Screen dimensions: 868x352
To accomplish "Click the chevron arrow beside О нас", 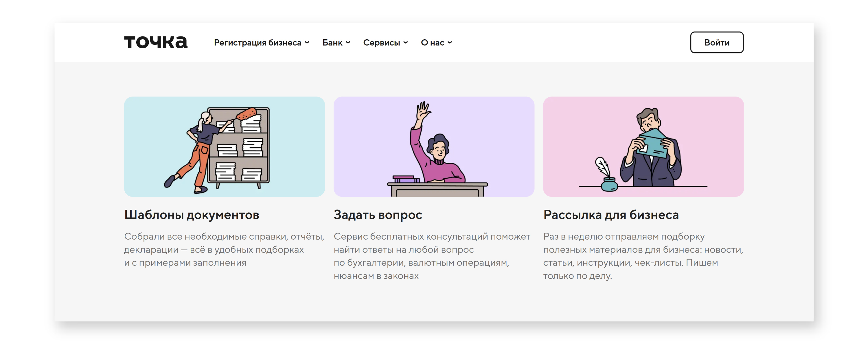I will [450, 43].
